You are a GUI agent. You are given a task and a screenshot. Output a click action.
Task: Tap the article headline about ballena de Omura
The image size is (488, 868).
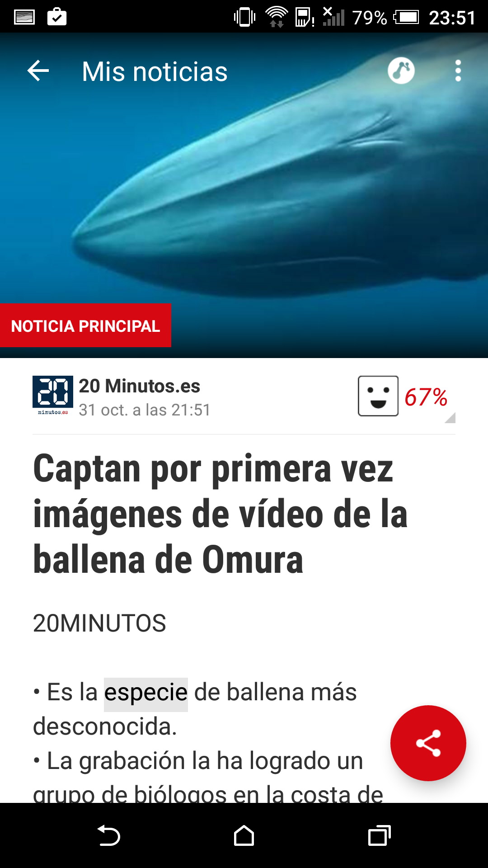click(221, 514)
